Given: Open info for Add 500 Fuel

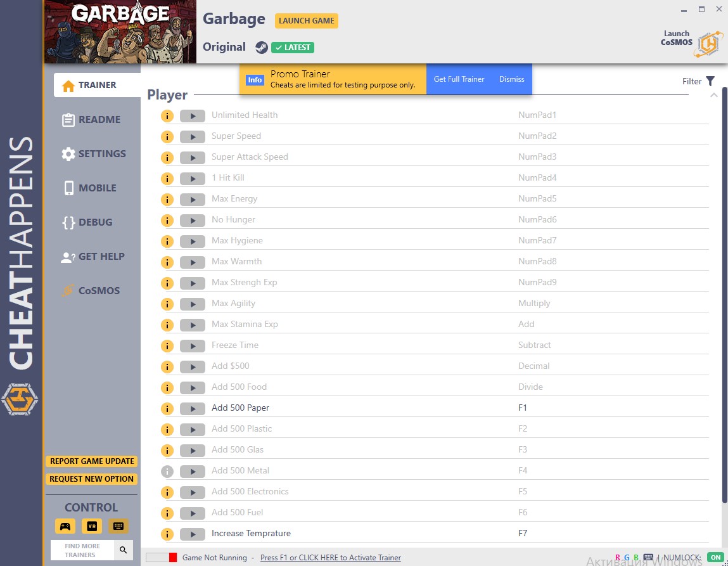Looking at the screenshot, I should click(167, 513).
